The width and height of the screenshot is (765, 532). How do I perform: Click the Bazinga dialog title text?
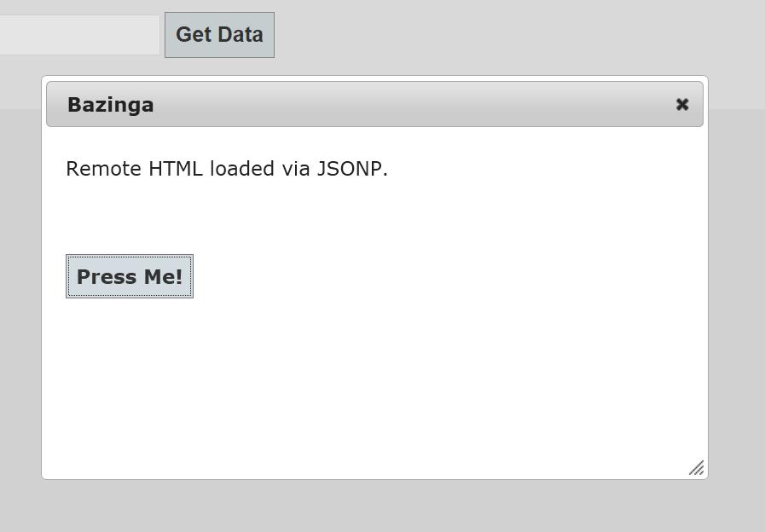[110, 104]
